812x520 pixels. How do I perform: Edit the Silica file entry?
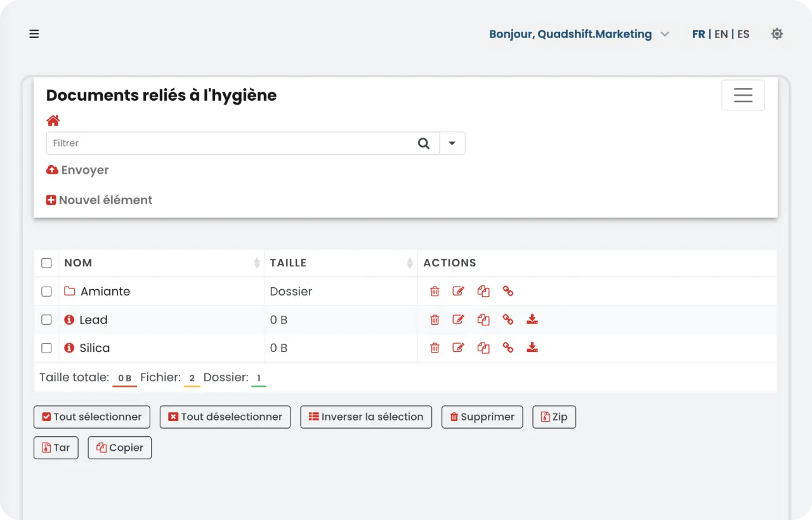click(458, 348)
